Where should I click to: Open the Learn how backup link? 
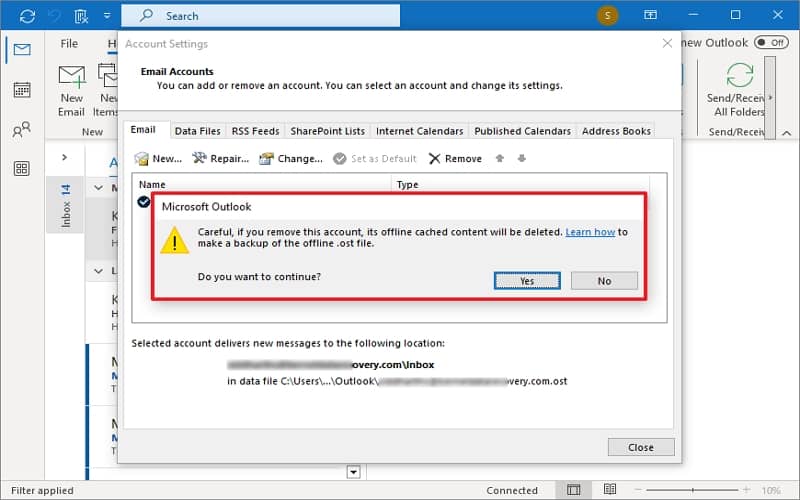590,232
